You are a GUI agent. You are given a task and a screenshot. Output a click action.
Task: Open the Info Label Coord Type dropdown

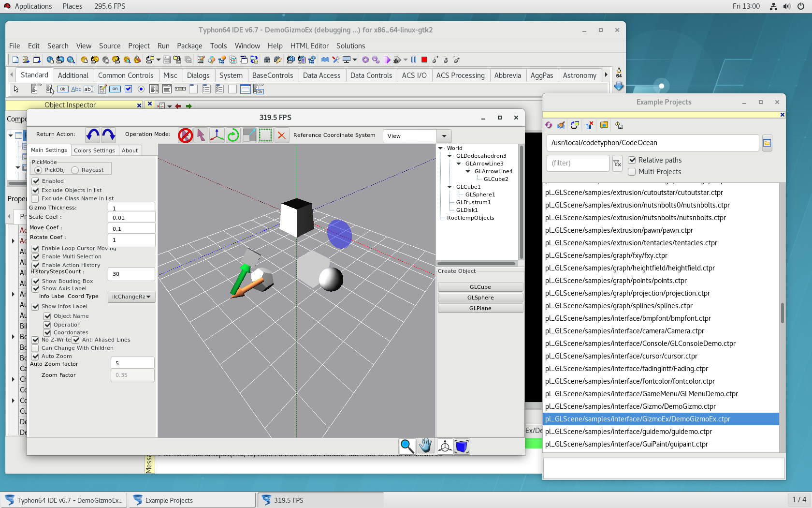pyautogui.click(x=131, y=297)
